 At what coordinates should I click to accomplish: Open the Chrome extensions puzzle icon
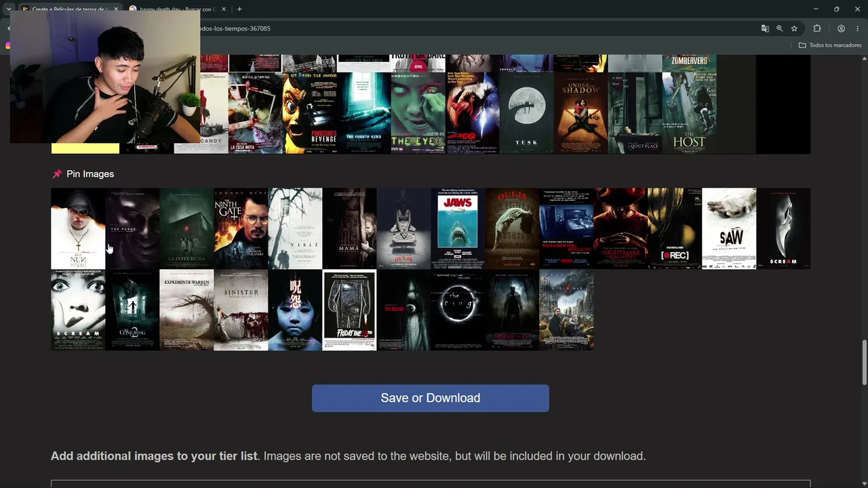(817, 28)
